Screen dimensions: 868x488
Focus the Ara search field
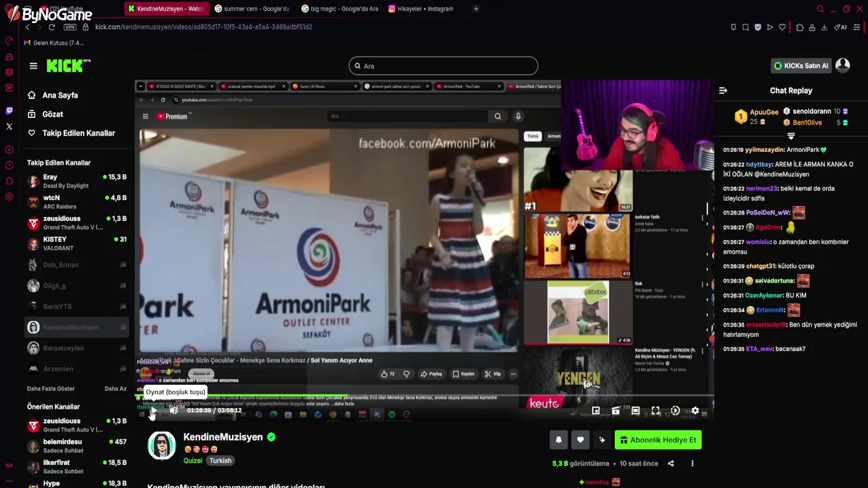pyautogui.click(x=443, y=66)
